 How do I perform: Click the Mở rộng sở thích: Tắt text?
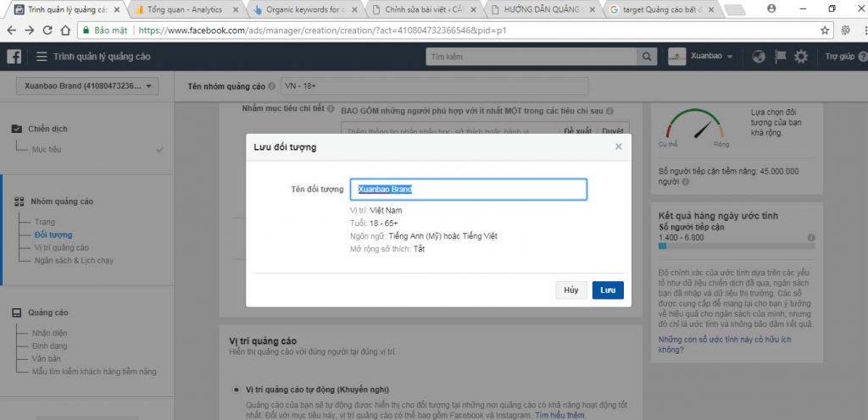pyautogui.click(x=387, y=249)
